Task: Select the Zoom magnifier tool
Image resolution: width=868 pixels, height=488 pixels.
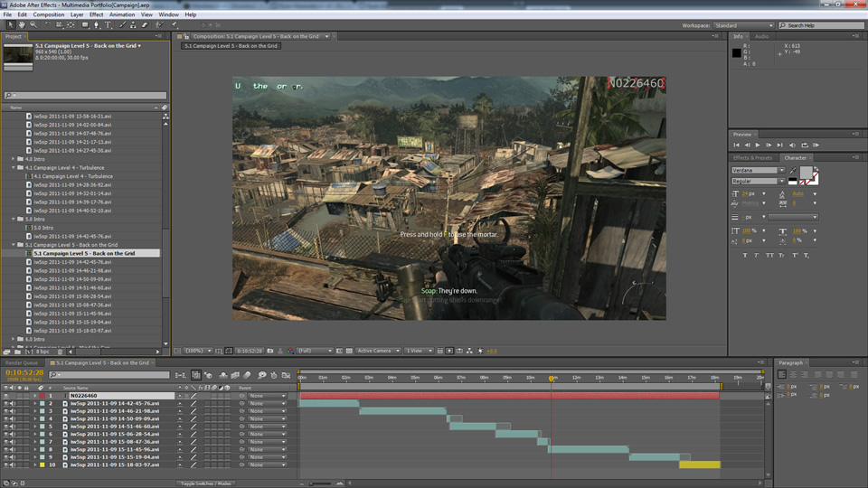Action: click(x=32, y=24)
